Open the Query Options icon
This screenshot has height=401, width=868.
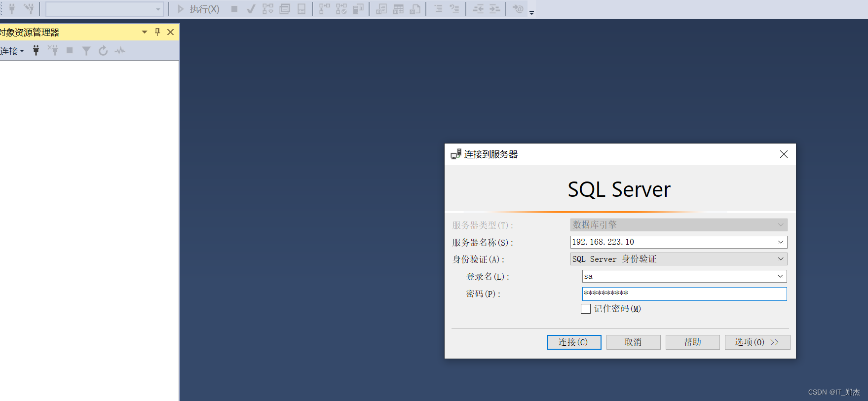click(x=285, y=9)
